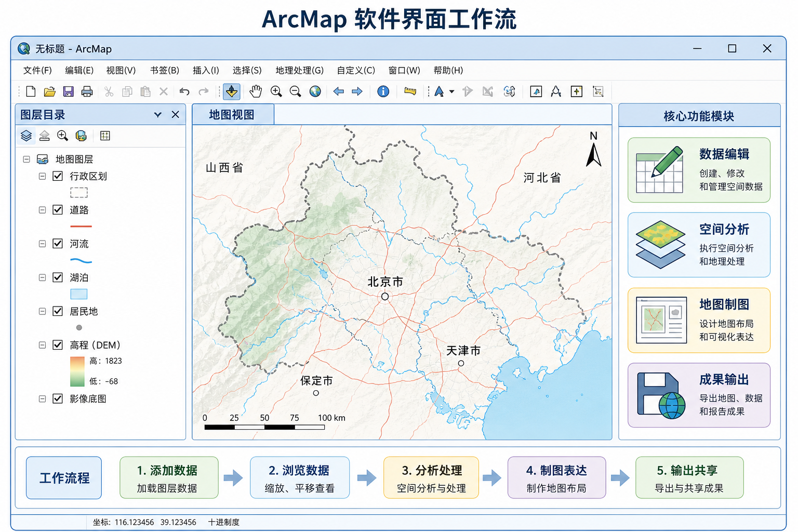Select the highlighted Select Features tool
This screenshot has width=798, height=532.
tap(231, 91)
